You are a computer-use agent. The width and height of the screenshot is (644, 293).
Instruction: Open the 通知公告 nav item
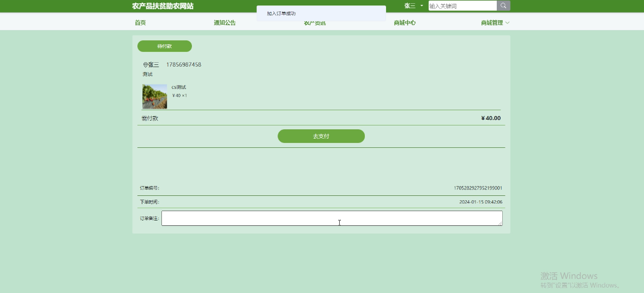point(225,22)
